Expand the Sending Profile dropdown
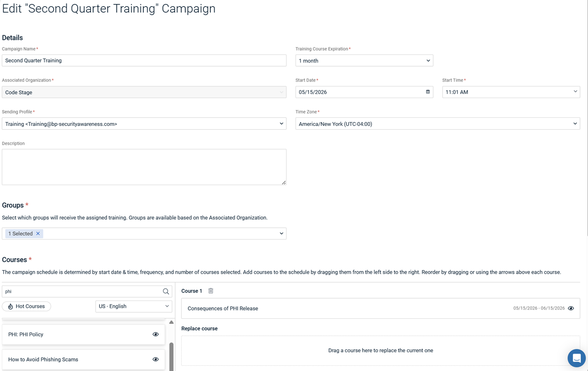The width and height of the screenshot is (588, 371). click(x=144, y=124)
